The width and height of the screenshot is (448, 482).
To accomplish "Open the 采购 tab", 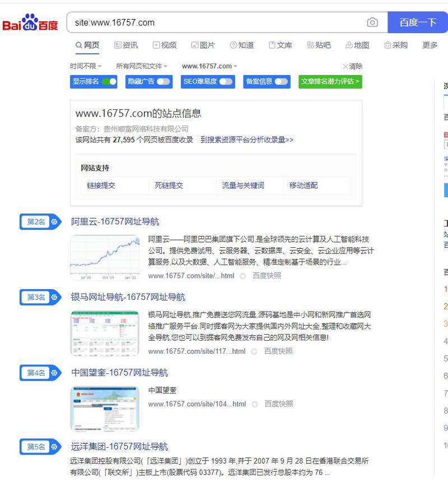I will coord(396,45).
